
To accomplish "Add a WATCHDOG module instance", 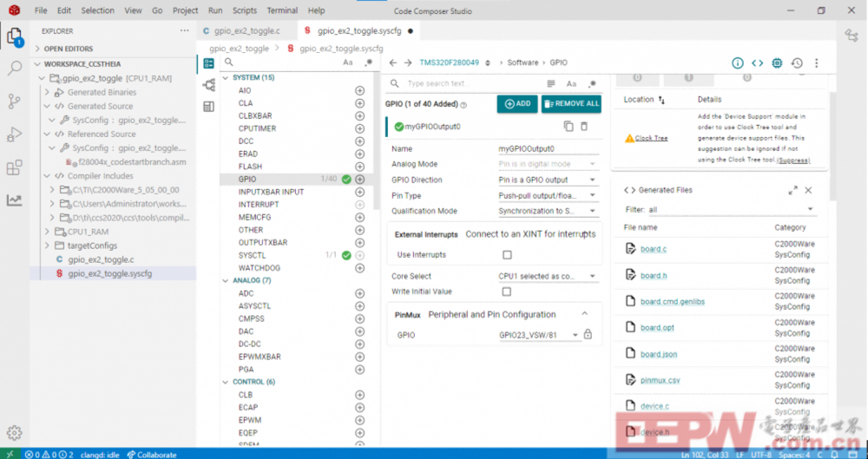I will pyautogui.click(x=360, y=268).
